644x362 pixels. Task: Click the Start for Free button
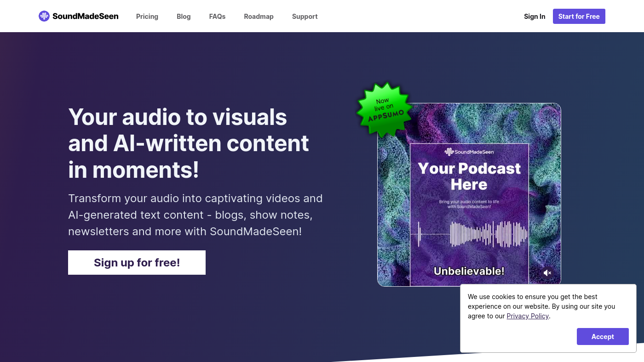(579, 16)
